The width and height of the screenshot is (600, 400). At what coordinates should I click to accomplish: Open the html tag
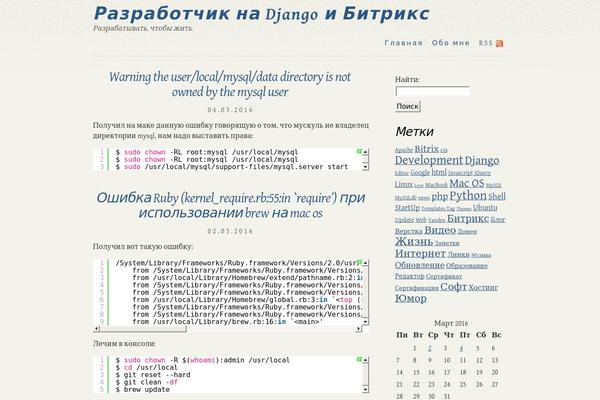439,172
